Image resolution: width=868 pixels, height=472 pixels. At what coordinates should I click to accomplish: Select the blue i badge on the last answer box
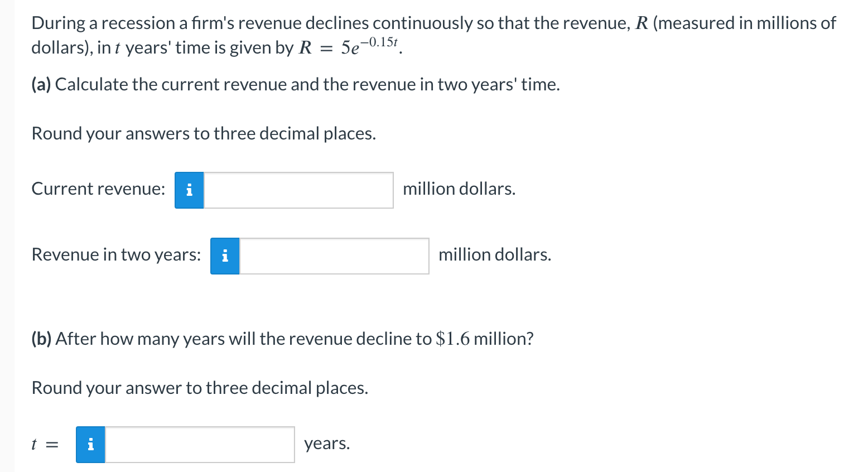click(x=90, y=444)
